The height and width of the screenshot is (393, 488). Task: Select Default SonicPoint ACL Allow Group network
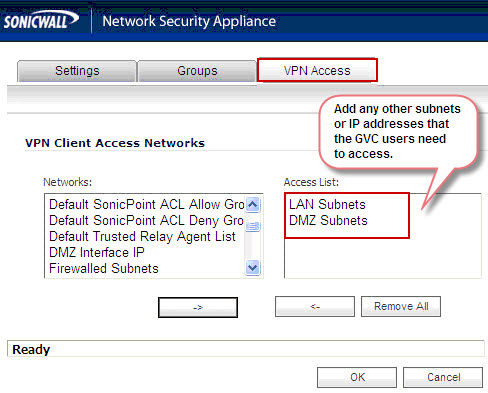(147, 204)
